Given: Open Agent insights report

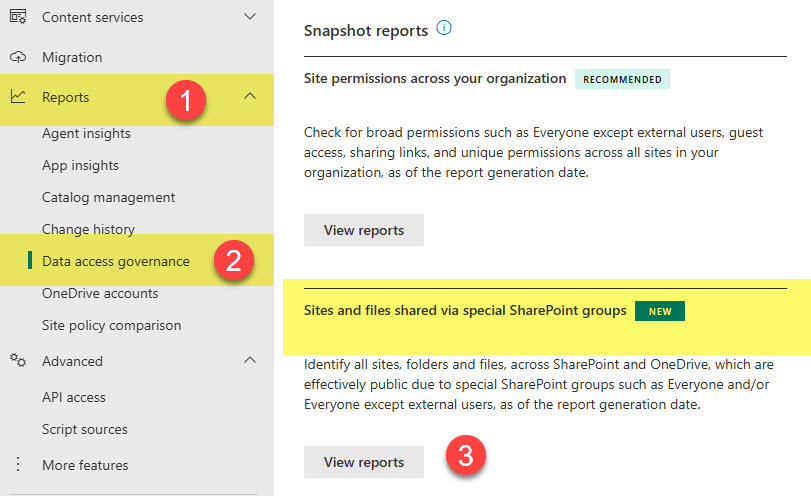Looking at the screenshot, I should (86, 133).
